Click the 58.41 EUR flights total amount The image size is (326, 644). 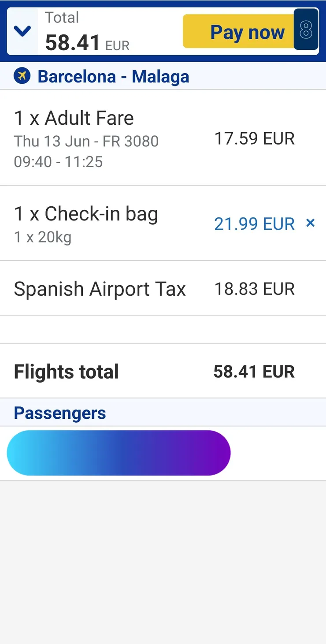click(x=254, y=372)
